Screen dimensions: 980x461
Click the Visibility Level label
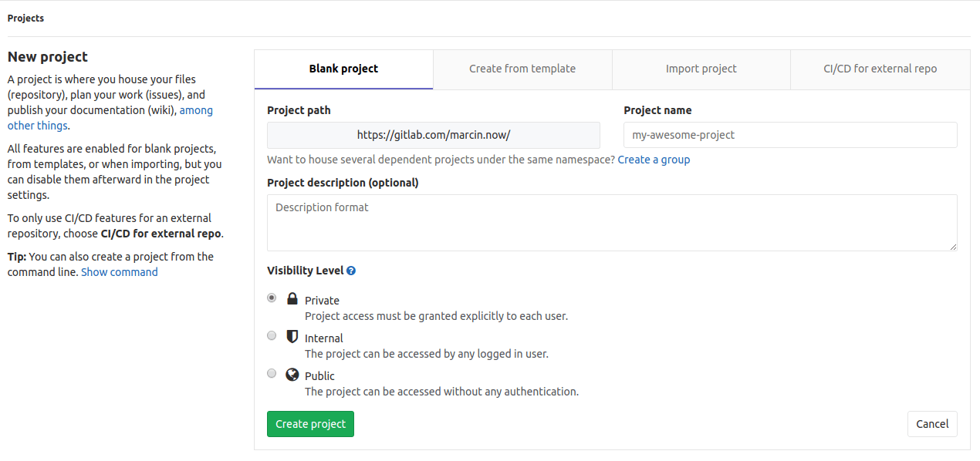coord(305,271)
